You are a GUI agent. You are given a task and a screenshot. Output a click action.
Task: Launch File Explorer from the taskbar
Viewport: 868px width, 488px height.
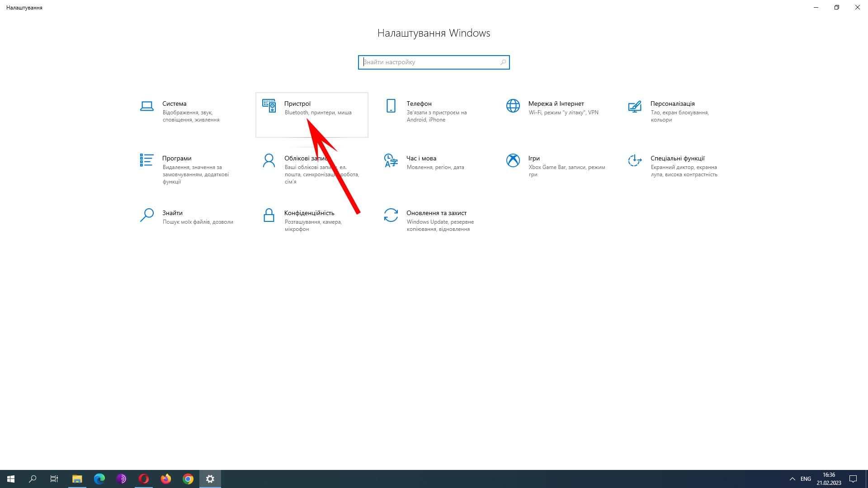tap(77, 479)
